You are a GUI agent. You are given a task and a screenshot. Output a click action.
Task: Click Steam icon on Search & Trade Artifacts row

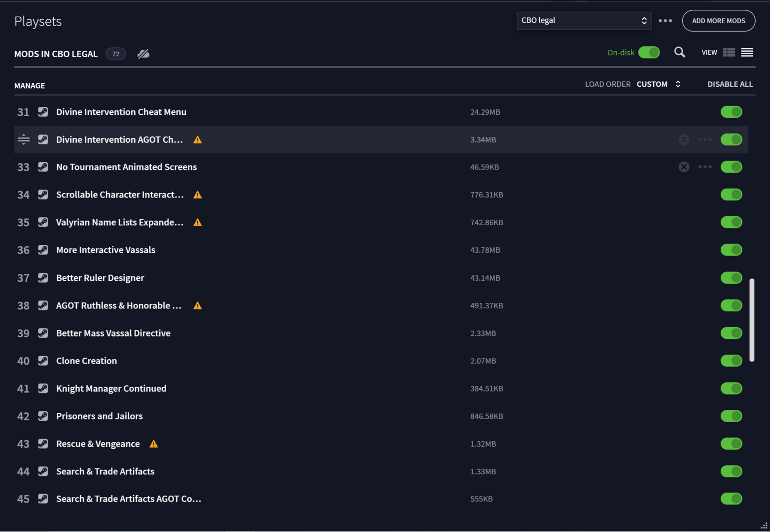coord(43,471)
